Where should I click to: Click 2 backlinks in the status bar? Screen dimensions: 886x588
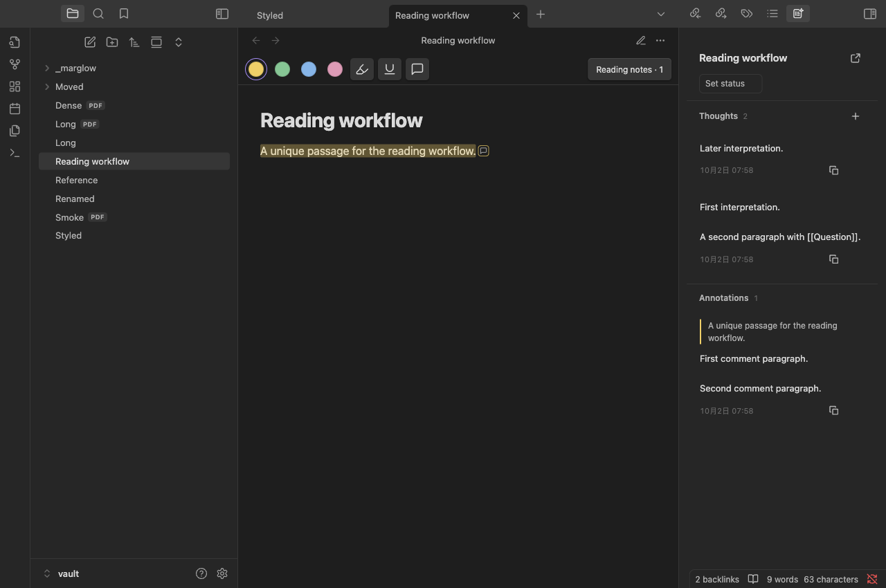pyautogui.click(x=717, y=579)
